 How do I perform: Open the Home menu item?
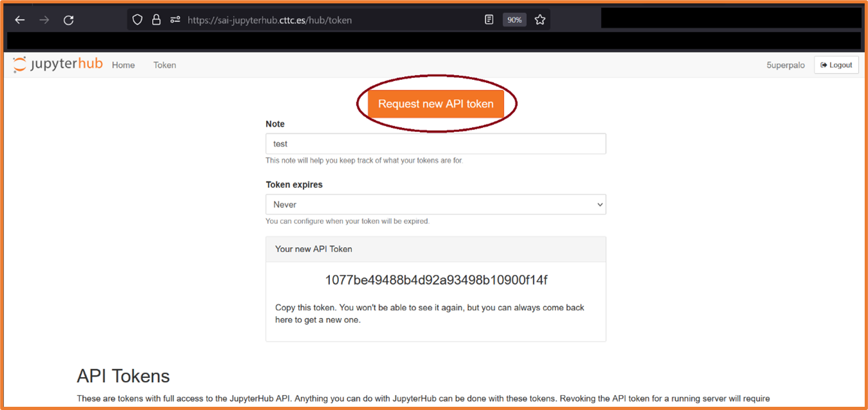(123, 65)
